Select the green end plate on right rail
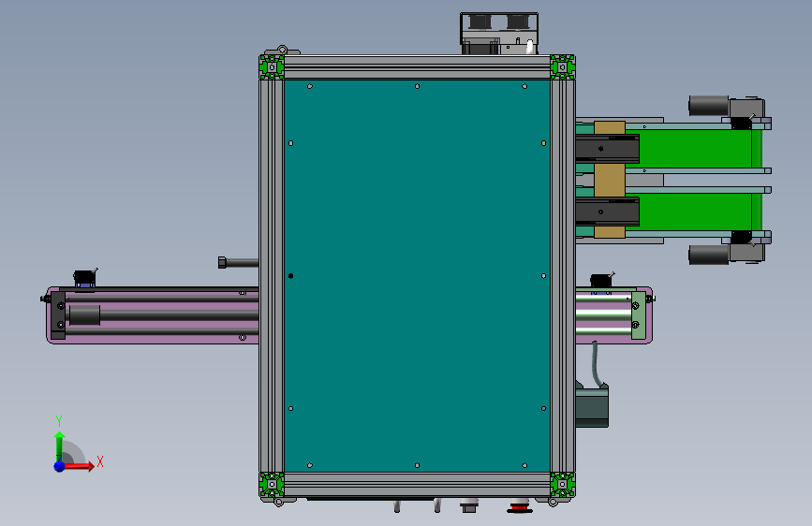Viewport: 812px width, 526px height. tap(639, 315)
